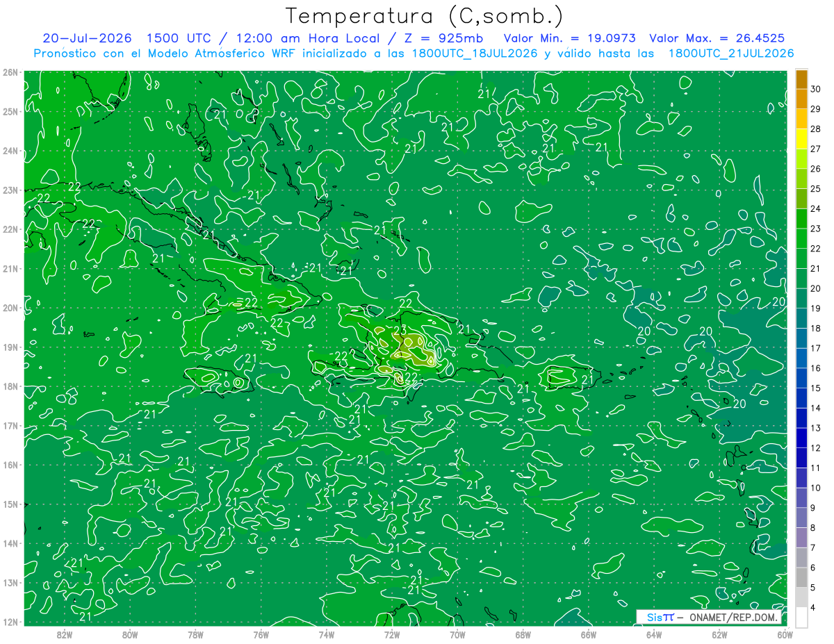Click the gray color bar segment between 5 and 6
Image resolution: width=834 pixels, height=644 pixels.
[x=801, y=577]
